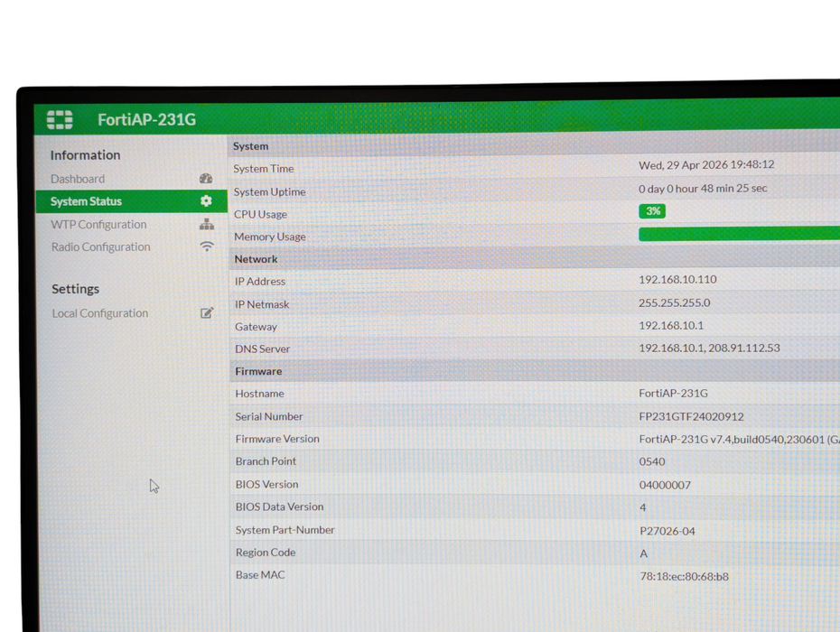Viewport: 840px width, 632px height.
Task: Click the part number P27026-04
Action: pos(667,531)
